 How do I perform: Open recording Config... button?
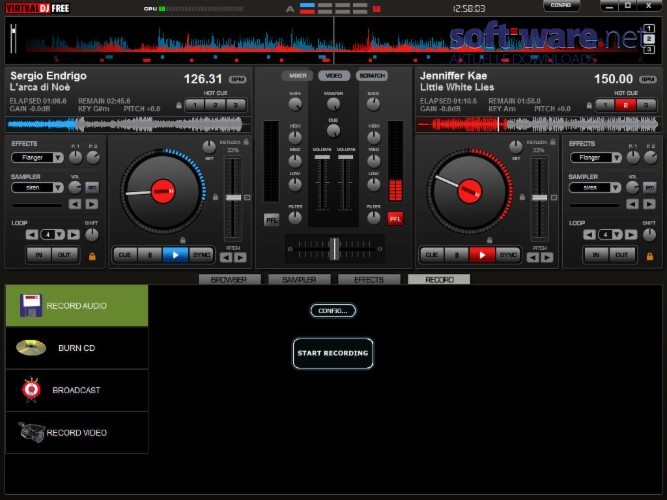click(333, 311)
